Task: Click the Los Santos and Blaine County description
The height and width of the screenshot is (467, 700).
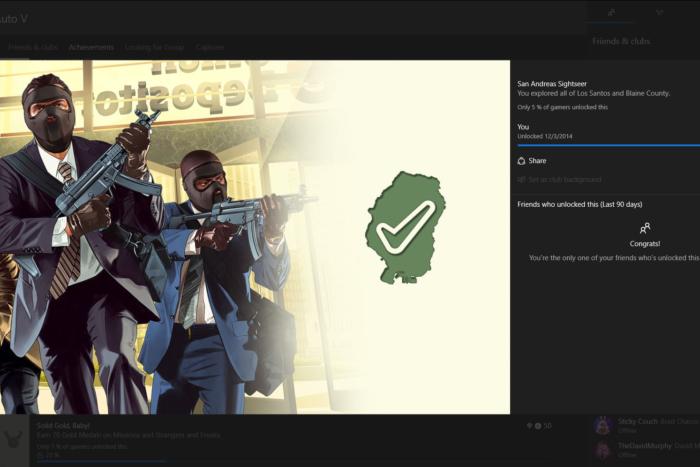Action: [593, 93]
